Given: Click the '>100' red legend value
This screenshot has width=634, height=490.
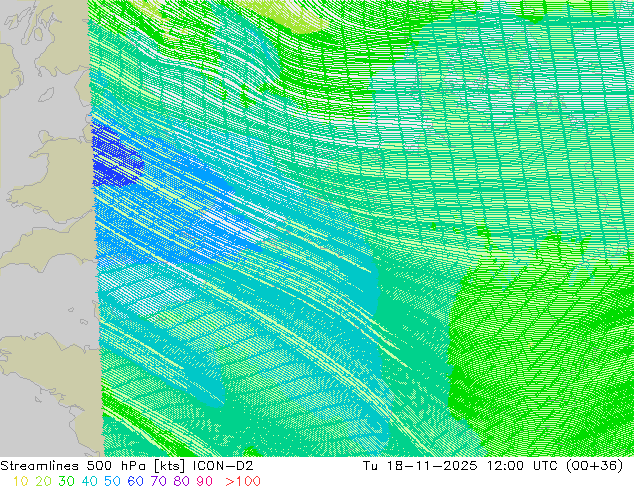Looking at the screenshot, I should [x=243, y=481].
